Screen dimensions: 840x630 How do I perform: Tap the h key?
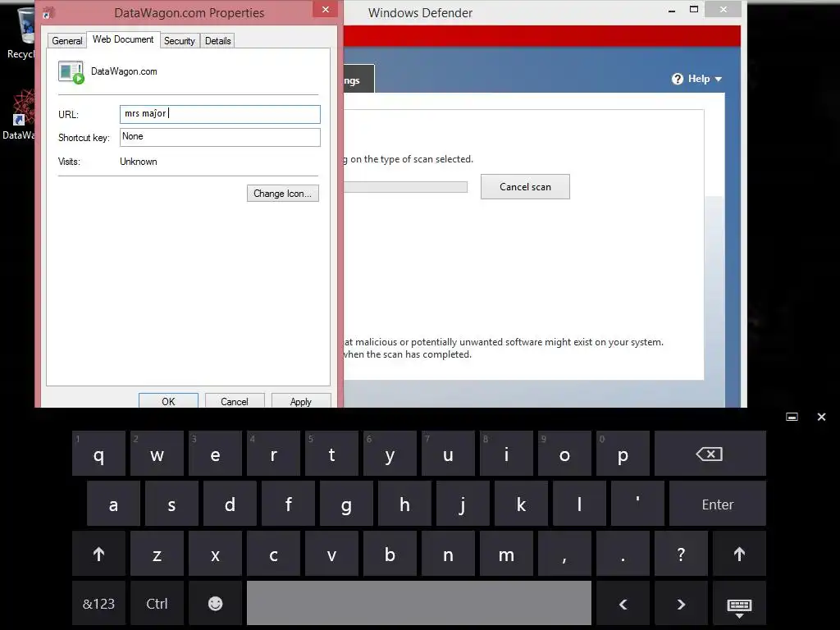pos(404,504)
